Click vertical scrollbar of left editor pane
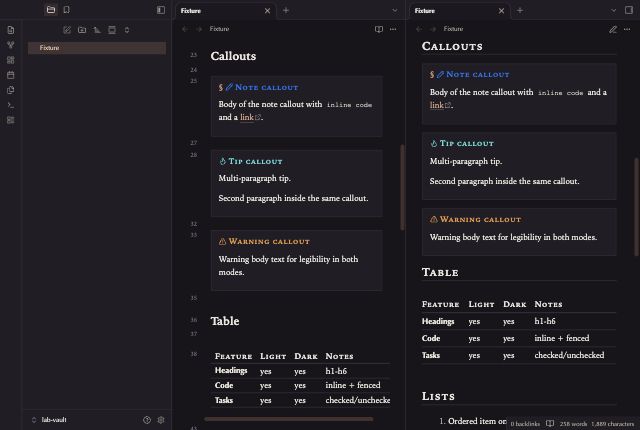The width and height of the screenshot is (640, 430). (402, 187)
